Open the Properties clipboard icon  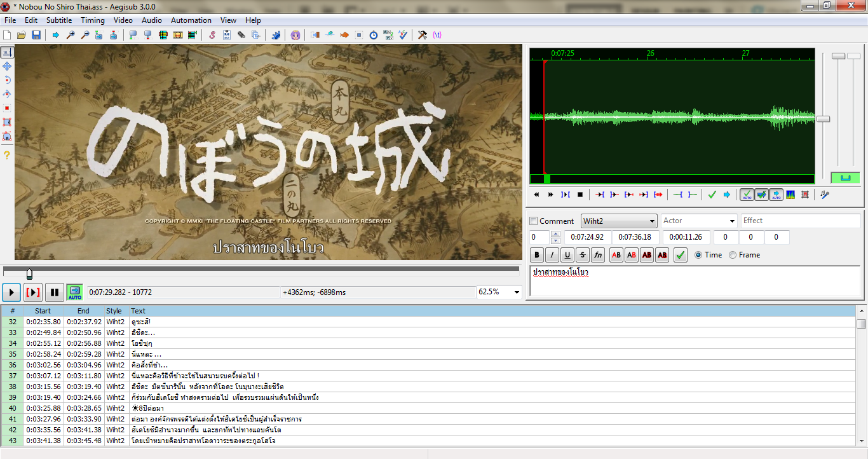point(227,35)
